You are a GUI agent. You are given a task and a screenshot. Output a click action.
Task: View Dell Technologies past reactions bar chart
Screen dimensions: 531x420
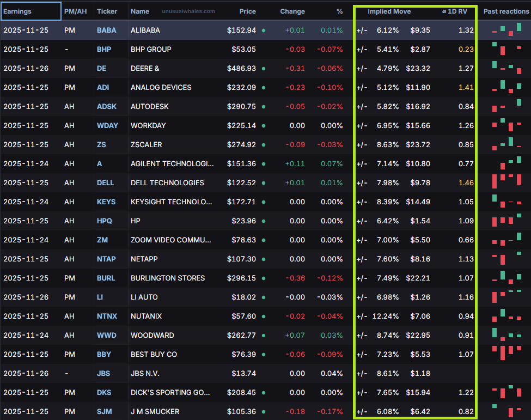[x=506, y=181]
